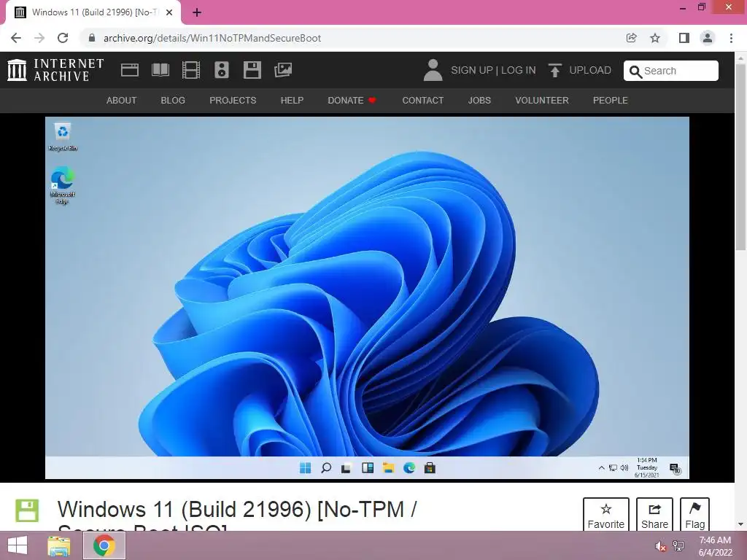The width and height of the screenshot is (747, 560).
Task: Open the JOBS link
Action: pyautogui.click(x=479, y=101)
